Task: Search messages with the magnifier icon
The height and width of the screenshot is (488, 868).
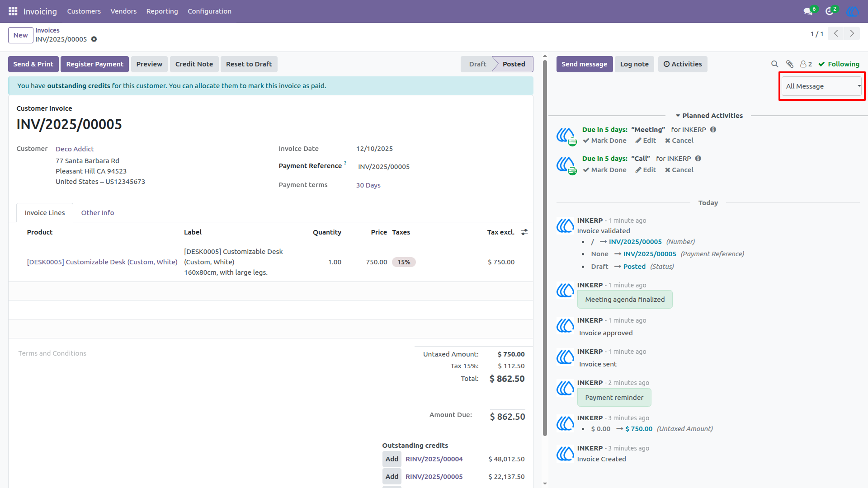Action: pos(774,64)
